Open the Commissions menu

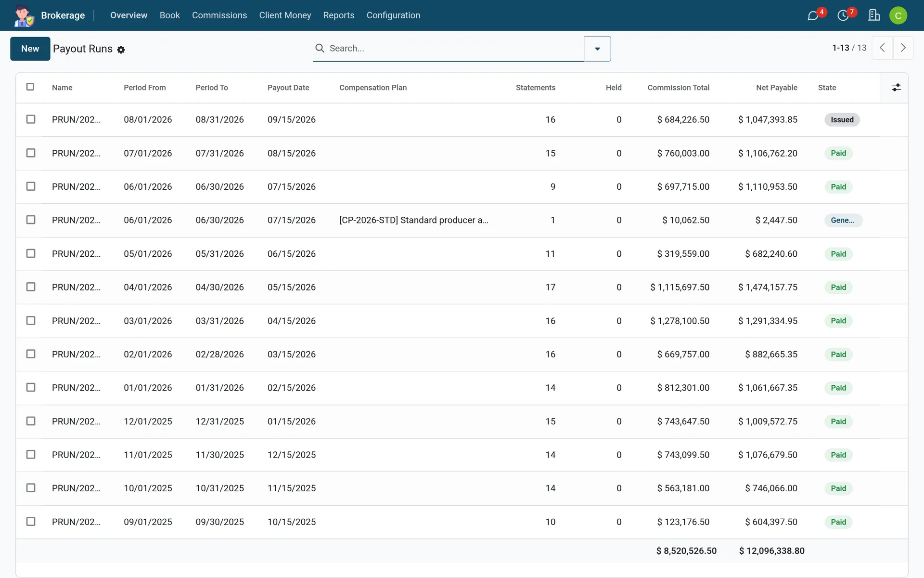(x=219, y=15)
